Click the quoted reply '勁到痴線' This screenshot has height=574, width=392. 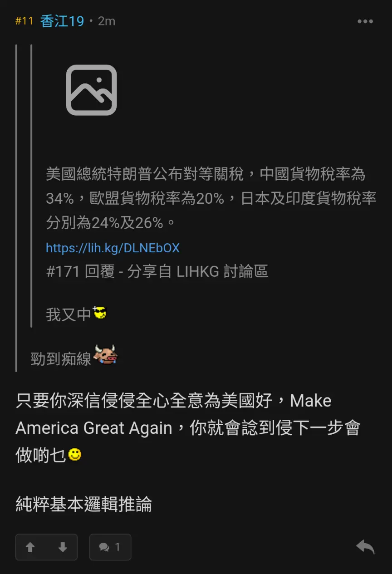pos(61,359)
